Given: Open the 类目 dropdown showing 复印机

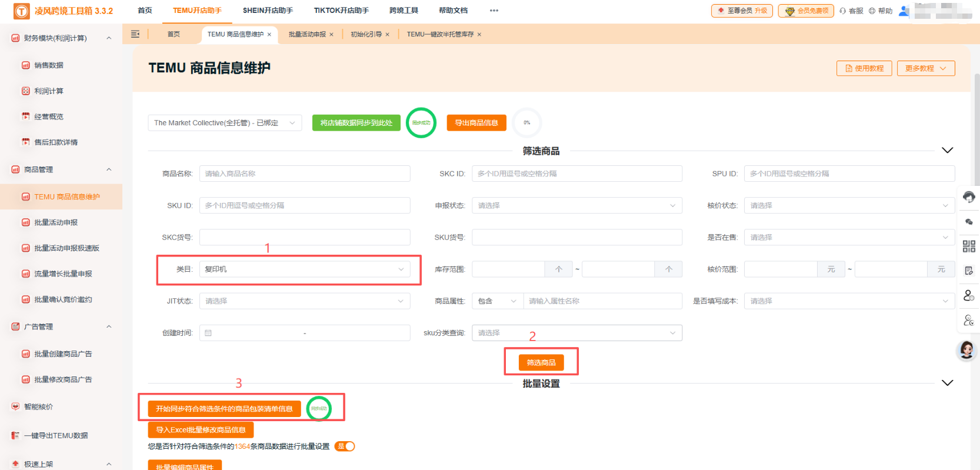Looking at the screenshot, I should 305,269.
